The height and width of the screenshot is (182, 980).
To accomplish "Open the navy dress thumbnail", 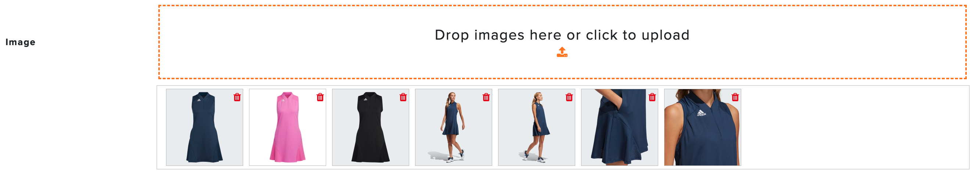I will coord(204,127).
